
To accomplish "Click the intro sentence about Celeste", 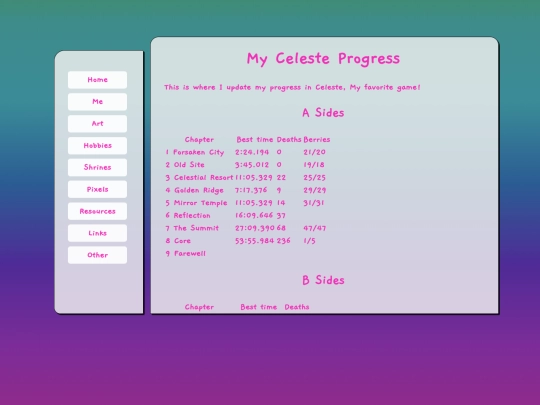I will point(292,87).
